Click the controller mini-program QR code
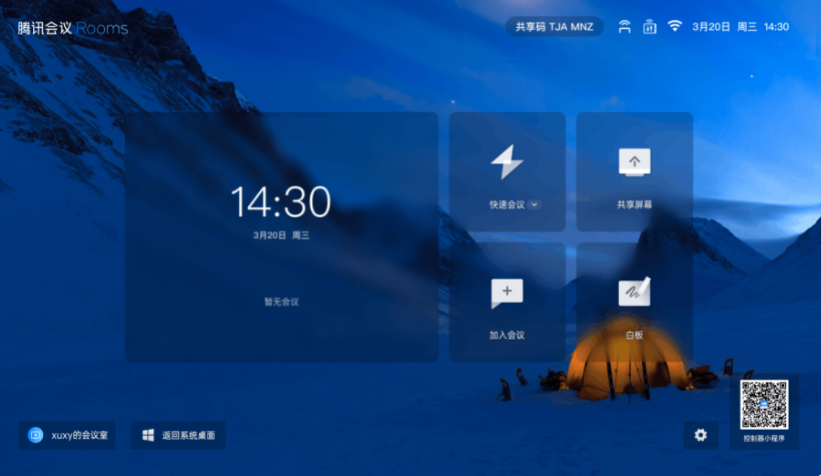The image size is (821, 476). click(764, 405)
